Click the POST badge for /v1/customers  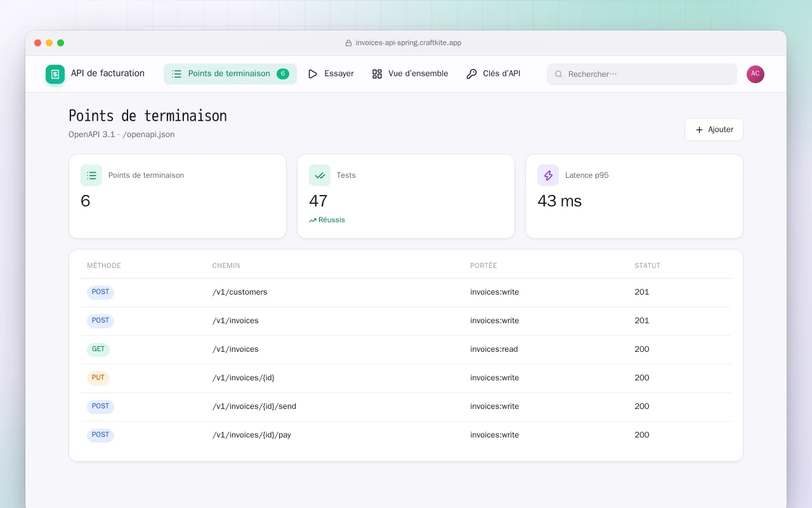[100, 293]
